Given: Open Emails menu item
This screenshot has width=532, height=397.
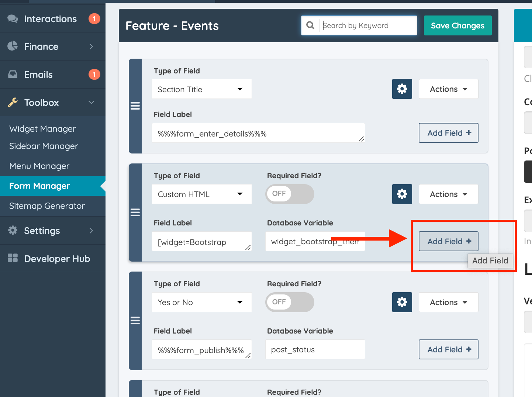Looking at the screenshot, I should pos(53,75).
